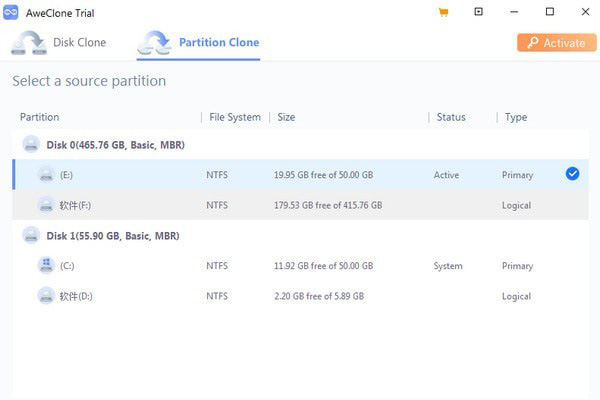This screenshot has height=400, width=600.
Task: Click the orange Activate button
Action: [x=557, y=42]
